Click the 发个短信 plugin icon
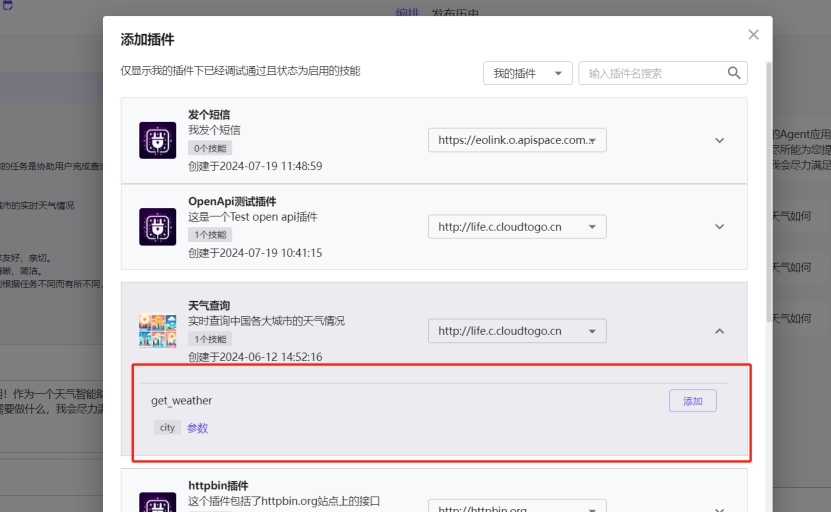 [157, 140]
